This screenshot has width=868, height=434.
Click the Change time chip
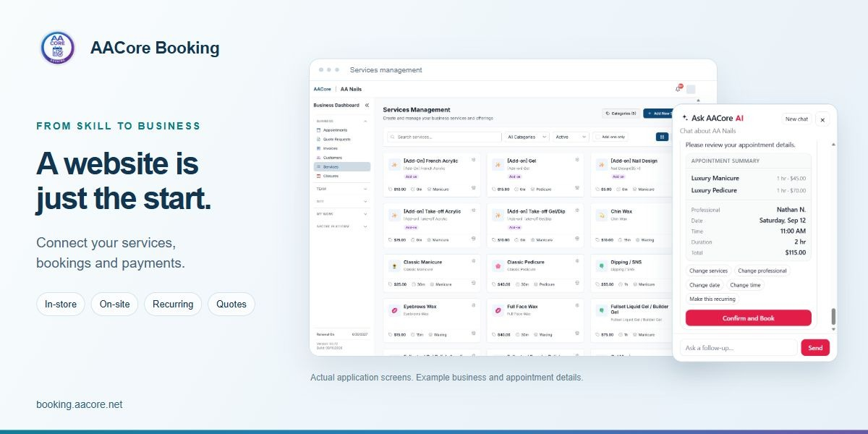point(746,285)
